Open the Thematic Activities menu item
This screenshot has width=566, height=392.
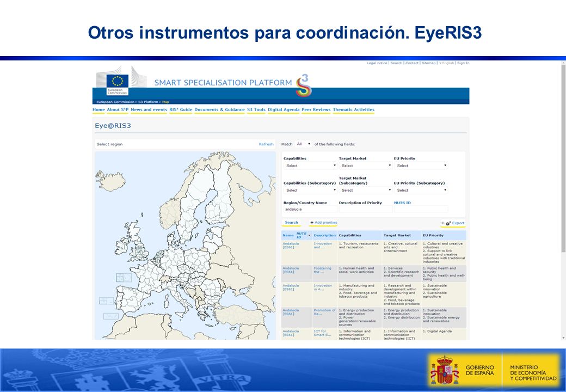click(353, 110)
